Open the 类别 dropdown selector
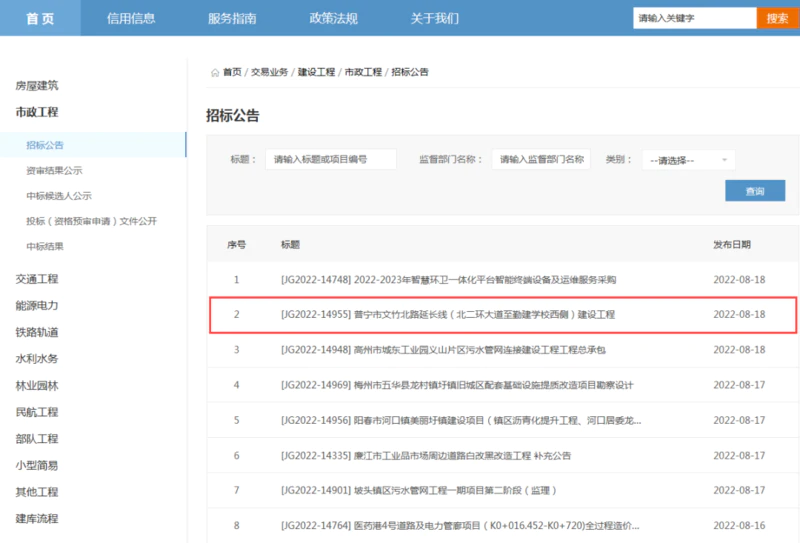This screenshot has height=543, width=800. [x=688, y=160]
